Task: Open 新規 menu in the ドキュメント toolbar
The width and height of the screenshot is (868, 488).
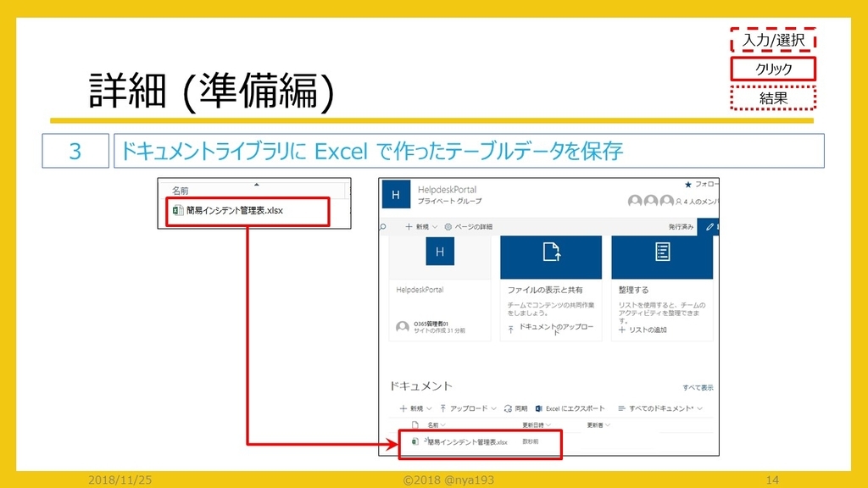Action: (x=415, y=408)
